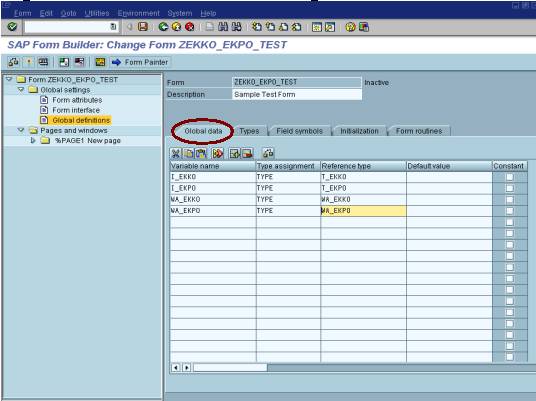This screenshot has width=536, height=401.
Task: Open the Edit menu
Action: [46, 13]
